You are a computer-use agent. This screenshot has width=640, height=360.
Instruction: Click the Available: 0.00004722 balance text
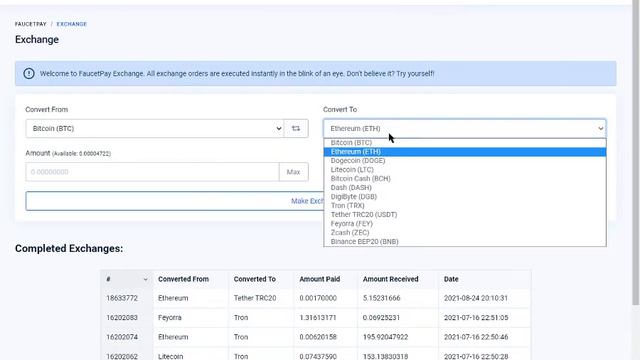point(82,154)
